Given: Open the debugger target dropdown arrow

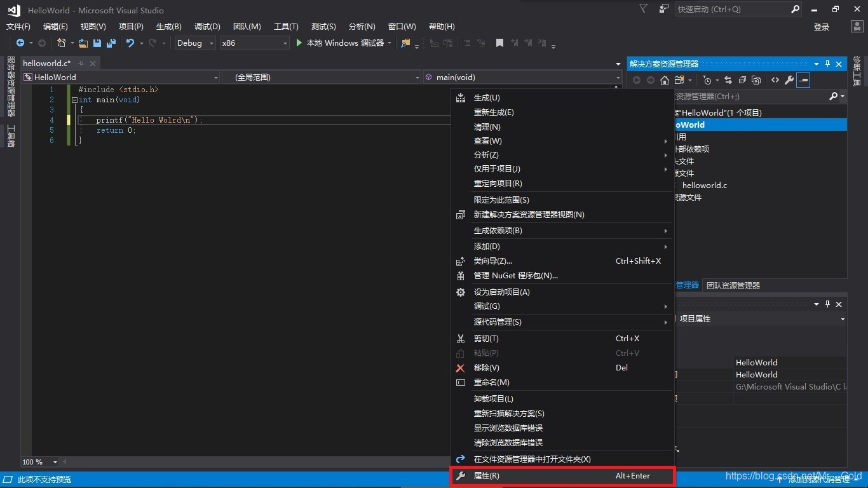Looking at the screenshot, I should click(x=389, y=43).
